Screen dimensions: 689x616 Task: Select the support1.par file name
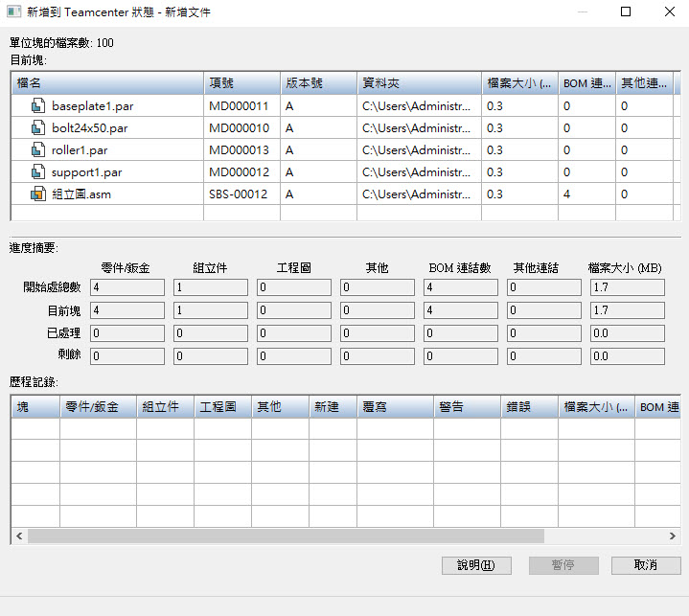tap(86, 172)
